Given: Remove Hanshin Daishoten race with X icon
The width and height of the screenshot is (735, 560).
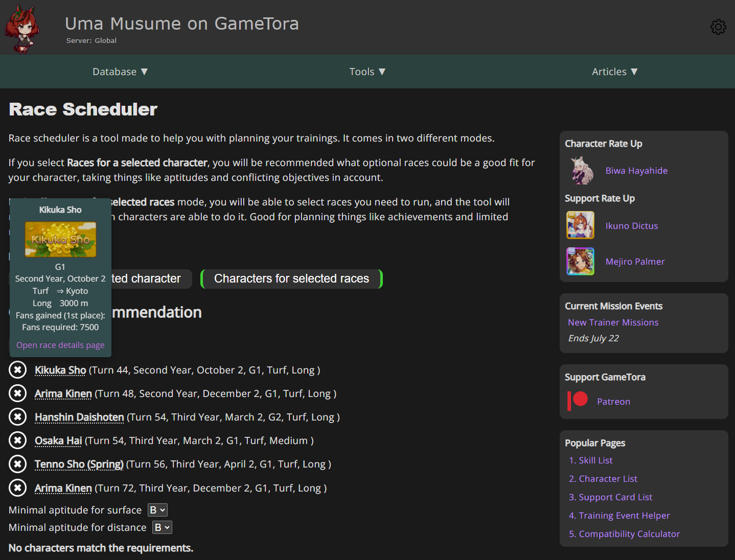Looking at the screenshot, I should (x=18, y=416).
